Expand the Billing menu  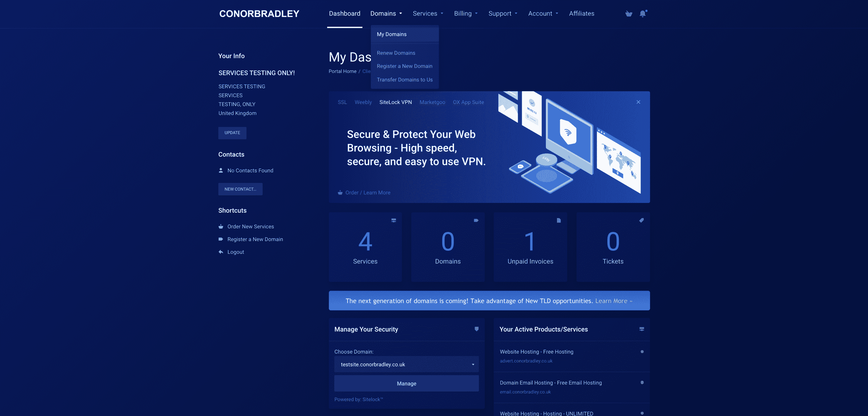pyautogui.click(x=466, y=14)
